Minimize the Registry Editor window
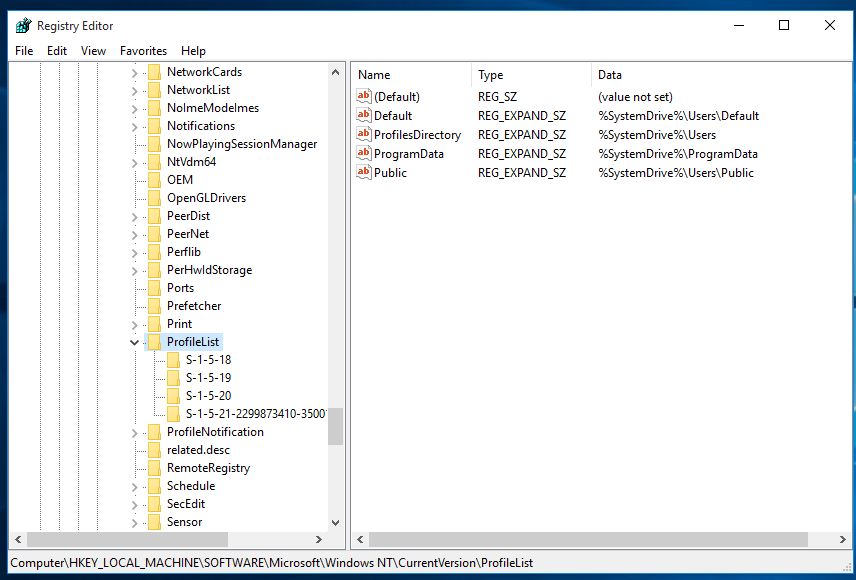Image resolution: width=856 pixels, height=580 pixels. [739, 25]
